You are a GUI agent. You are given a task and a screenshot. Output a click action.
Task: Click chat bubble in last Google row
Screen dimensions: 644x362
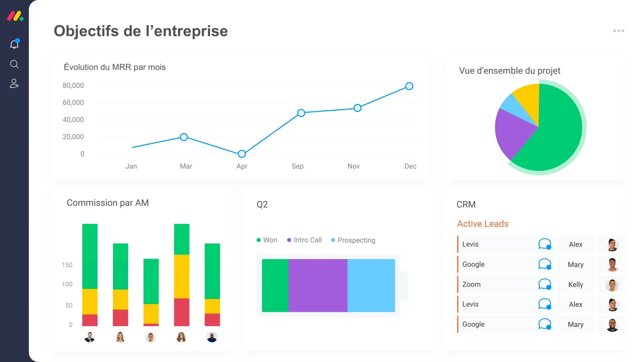pyautogui.click(x=545, y=324)
